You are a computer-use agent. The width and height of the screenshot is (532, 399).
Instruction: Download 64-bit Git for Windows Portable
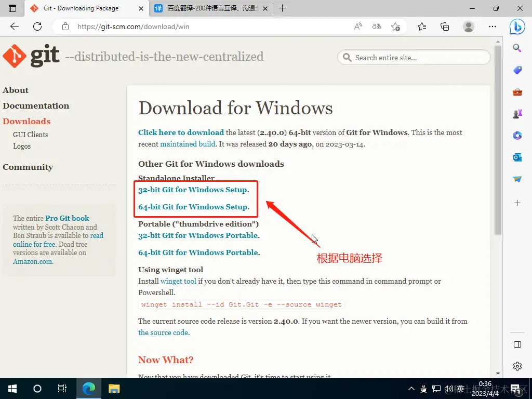pyautogui.click(x=198, y=253)
